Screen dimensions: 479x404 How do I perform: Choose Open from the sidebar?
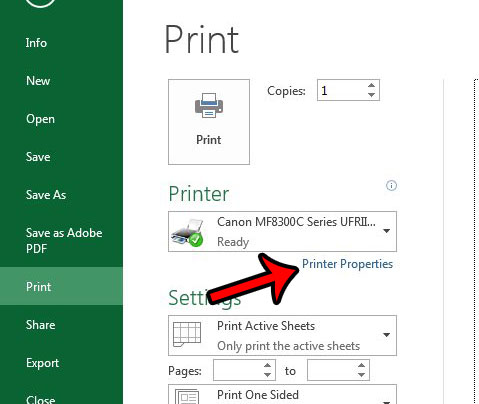40,119
